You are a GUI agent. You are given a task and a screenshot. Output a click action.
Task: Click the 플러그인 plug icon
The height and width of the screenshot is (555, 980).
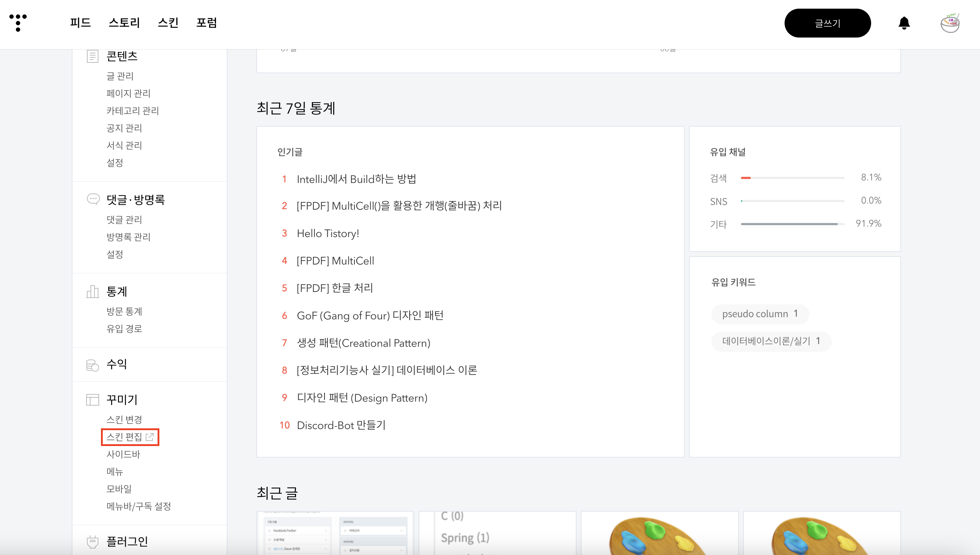93,542
